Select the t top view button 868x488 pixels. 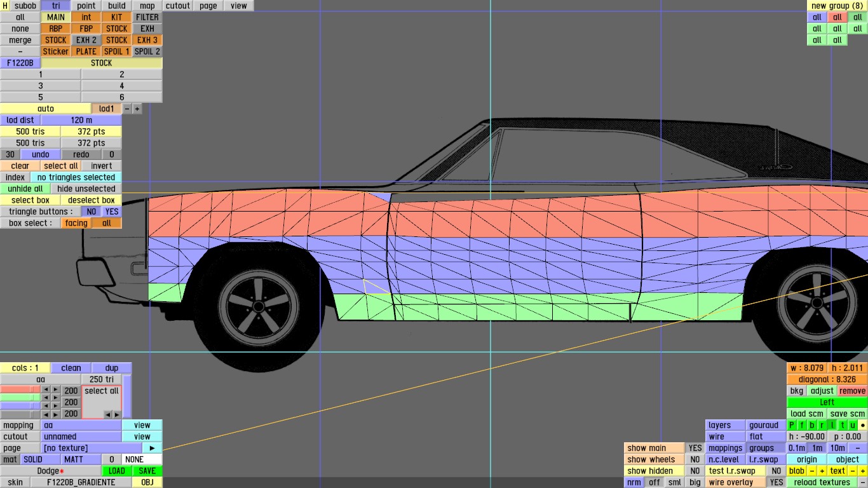843,425
